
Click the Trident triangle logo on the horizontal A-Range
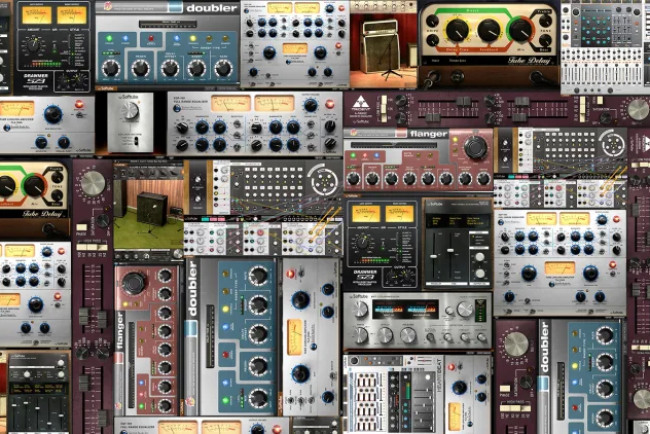coord(360,102)
